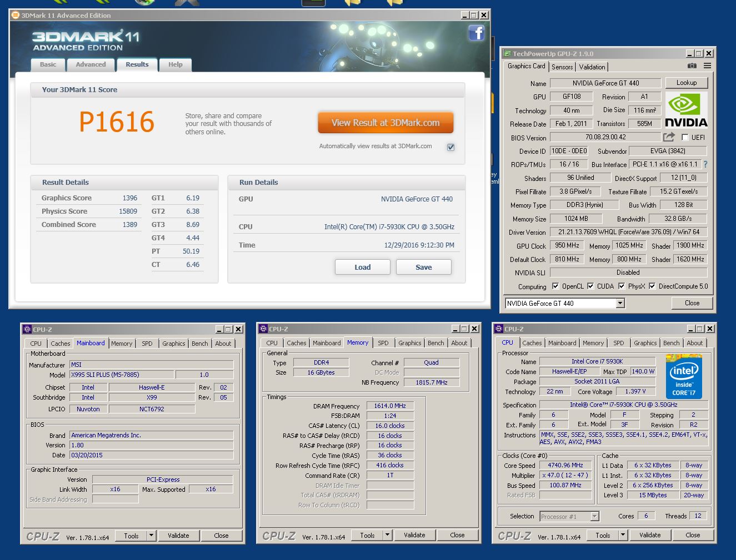Click the CPU-Z Mainboard window title icon
The width and height of the screenshot is (736, 560).
point(27,329)
